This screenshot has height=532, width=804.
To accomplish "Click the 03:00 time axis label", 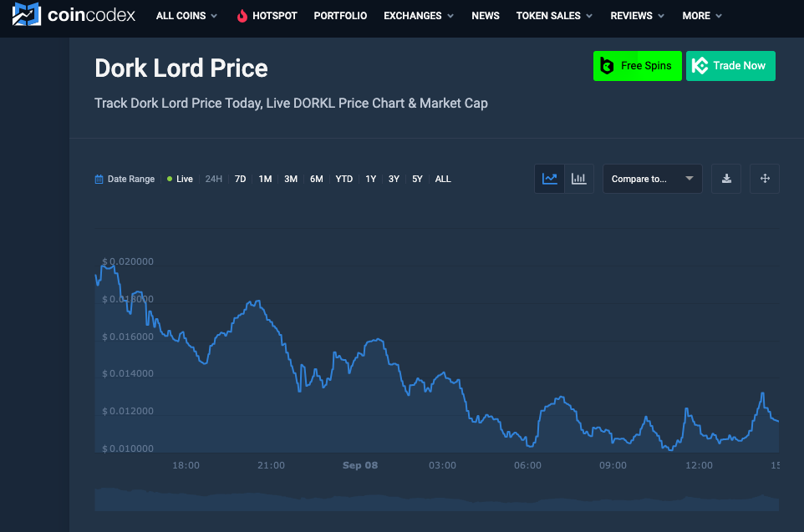I will click(442, 465).
